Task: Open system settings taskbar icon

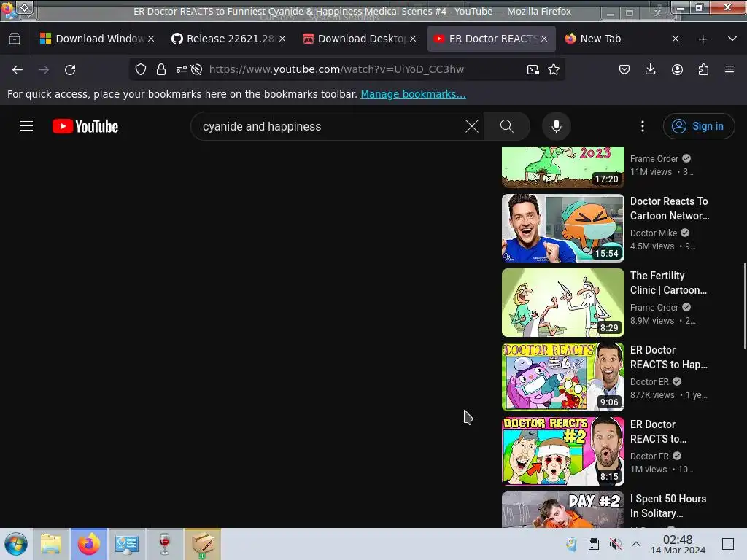Action: (x=127, y=544)
